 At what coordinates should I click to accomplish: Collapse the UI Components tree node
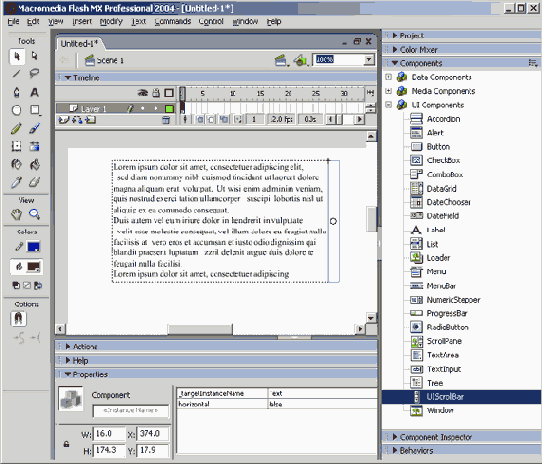tap(389, 104)
